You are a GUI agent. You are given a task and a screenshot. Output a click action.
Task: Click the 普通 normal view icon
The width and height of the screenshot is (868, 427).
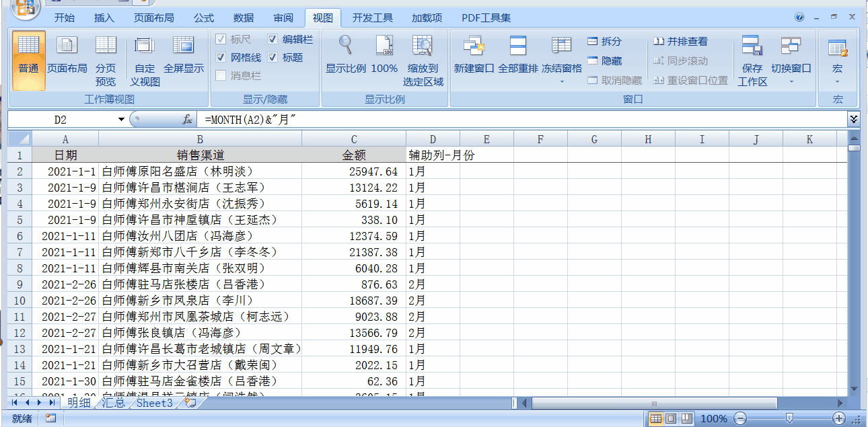point(28,46)
